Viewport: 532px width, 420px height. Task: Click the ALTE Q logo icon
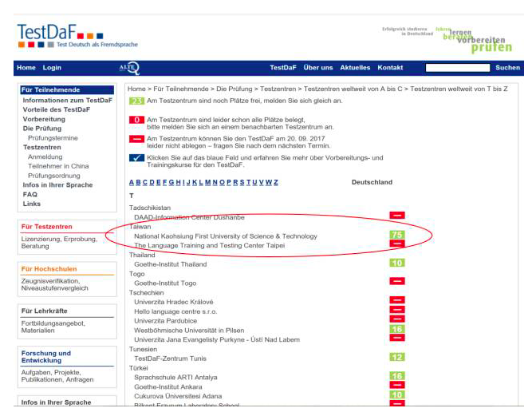(129, 68)
